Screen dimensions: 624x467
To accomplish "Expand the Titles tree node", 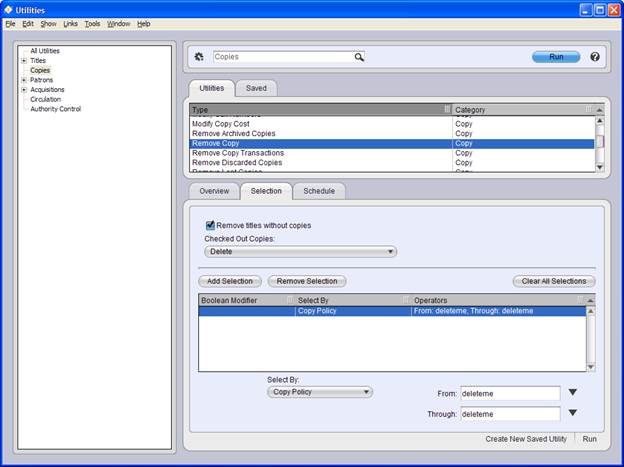I will tap(23, 60).
